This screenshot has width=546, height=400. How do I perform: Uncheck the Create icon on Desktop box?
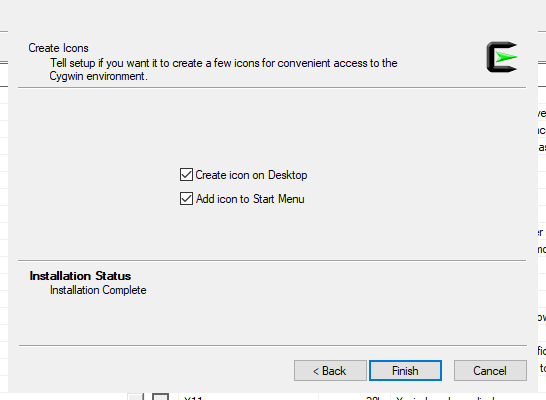pyautogui.click(x=186, y=175)
